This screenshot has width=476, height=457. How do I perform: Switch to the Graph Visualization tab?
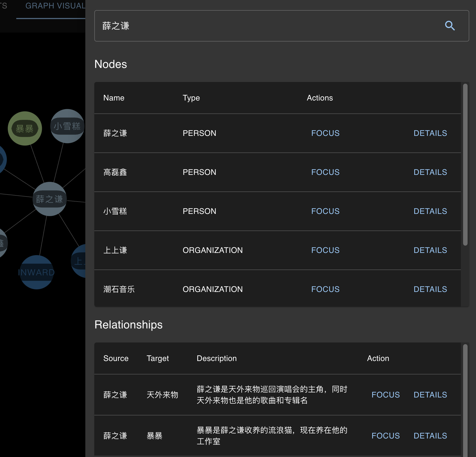click(x=53, y=6)
